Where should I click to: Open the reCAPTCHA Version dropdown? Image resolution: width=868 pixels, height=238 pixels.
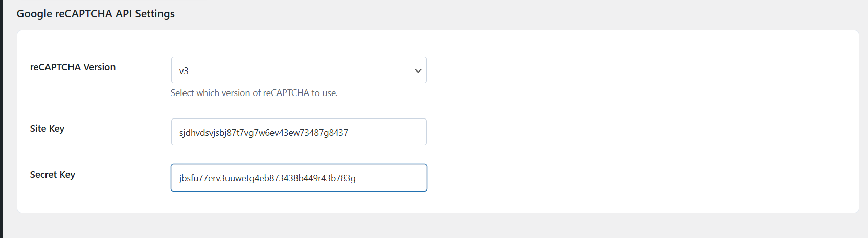(299, 70)
